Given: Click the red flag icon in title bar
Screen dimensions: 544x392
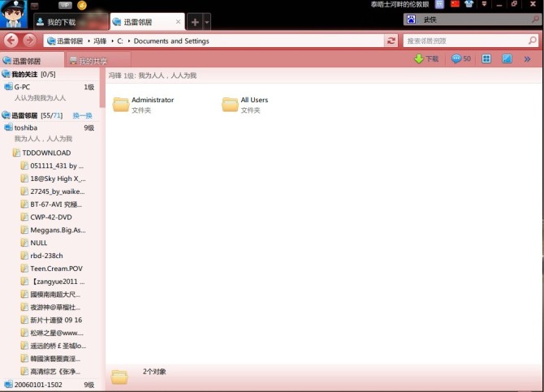Looking at the screenshot, I should [455, 4].
